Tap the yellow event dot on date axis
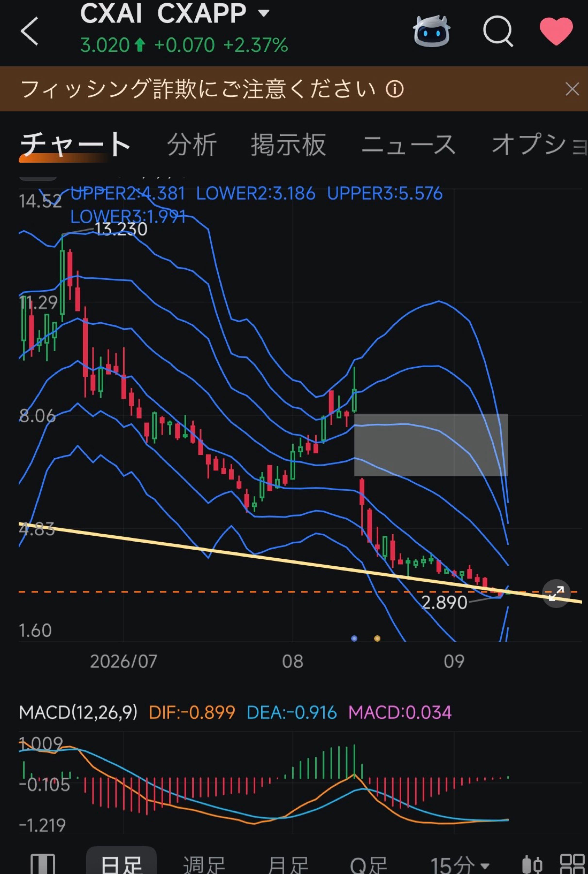Viewport: 588px width, 874px height. (x=377, y=638)
